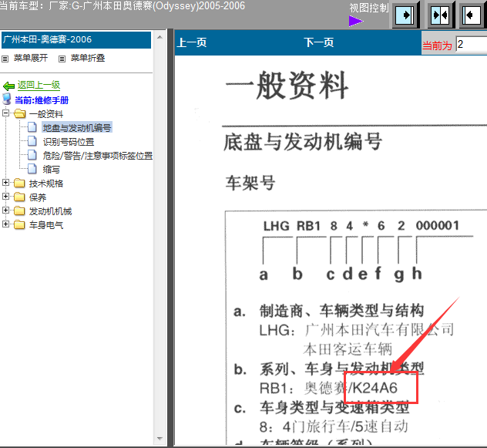487x448 pixels.
Task: Click the 当前:维修手册 label
Action: pyautogui.click(x=42, y=100)
